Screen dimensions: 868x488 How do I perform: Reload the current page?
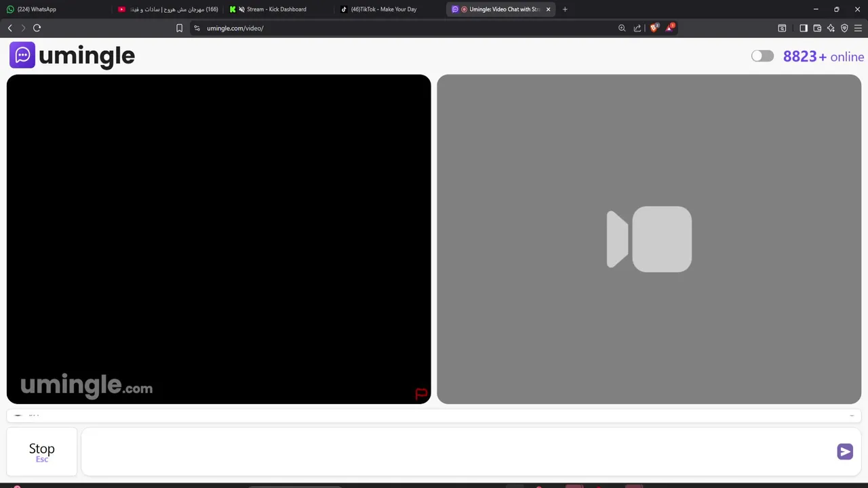[x=37, y=28]
